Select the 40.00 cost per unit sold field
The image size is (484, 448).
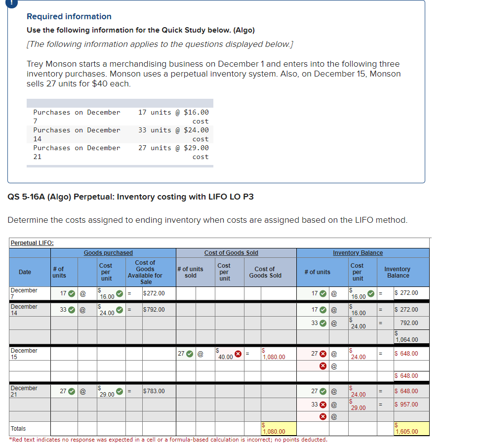229,354
